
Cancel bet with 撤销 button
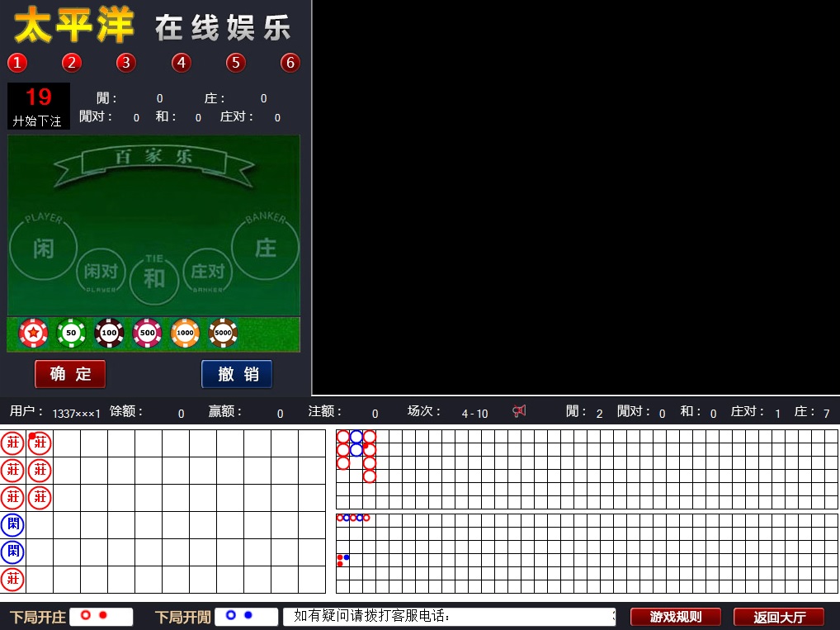pyautogui.click(x=237, y=374)
